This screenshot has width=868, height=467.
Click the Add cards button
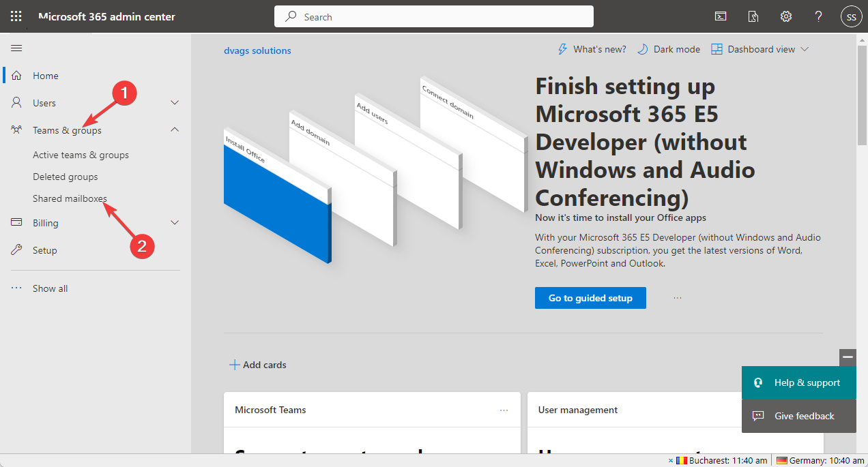(257, 365)
